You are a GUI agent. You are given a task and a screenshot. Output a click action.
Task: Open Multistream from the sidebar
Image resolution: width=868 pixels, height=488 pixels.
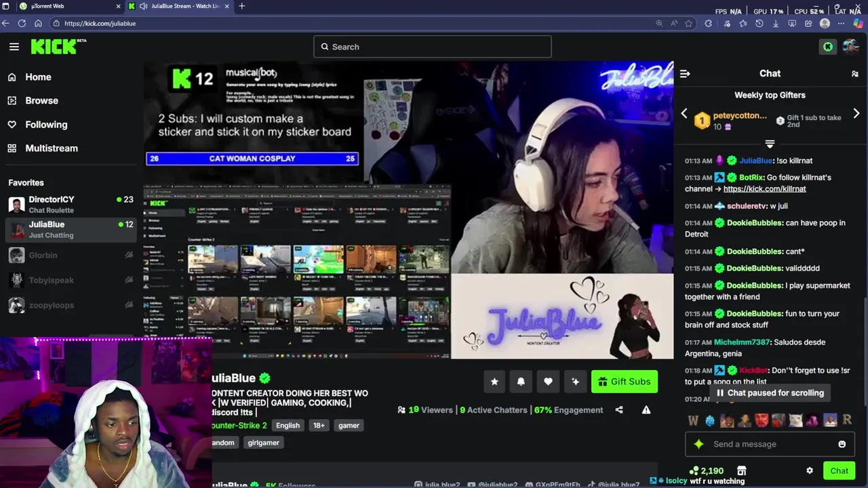click(52, 148)
